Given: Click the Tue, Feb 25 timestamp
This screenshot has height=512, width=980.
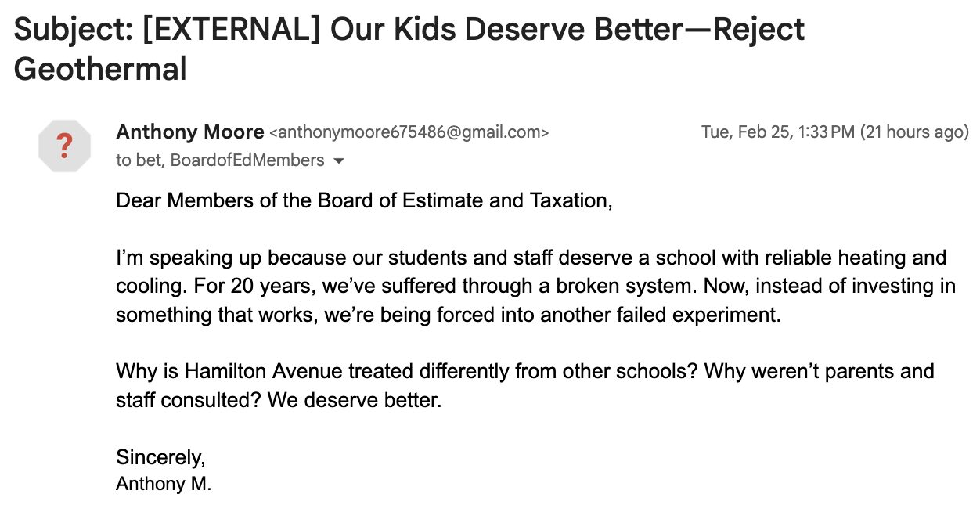Looking at the screenshot, I should (x=778, y=132).
